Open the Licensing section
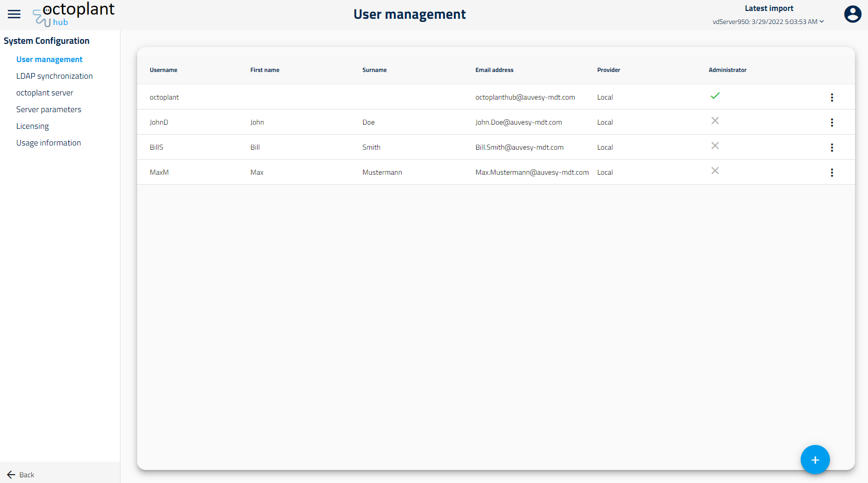 pyautogui.click(x=32, y=126)
